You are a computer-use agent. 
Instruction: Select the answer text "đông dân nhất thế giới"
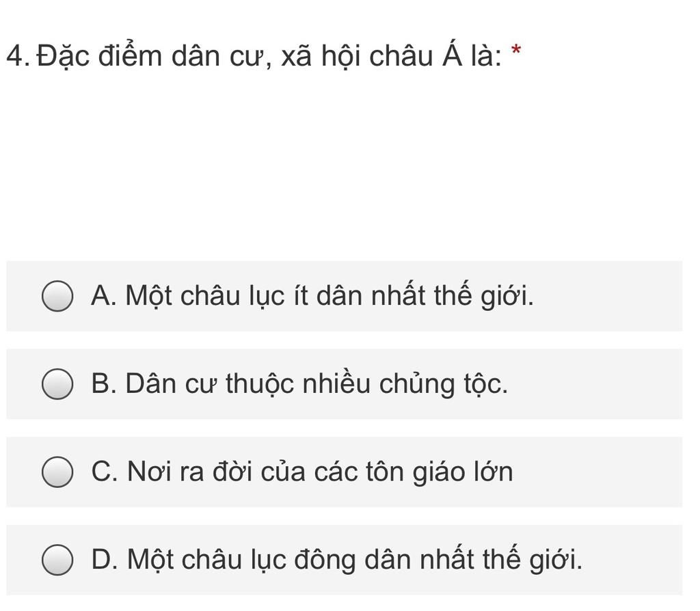pos(437,559)
